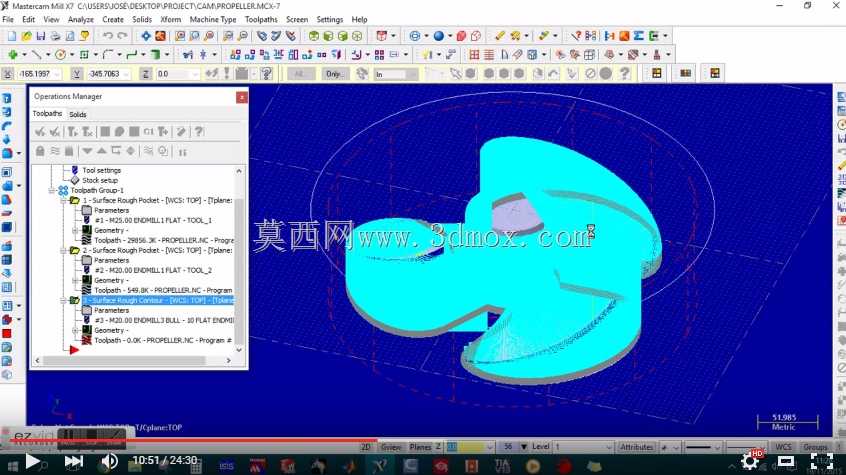Move insert arrow down with triangle icon
Image resolution: width=846 pixels, height=475 pixels.
tap(87, 151)
